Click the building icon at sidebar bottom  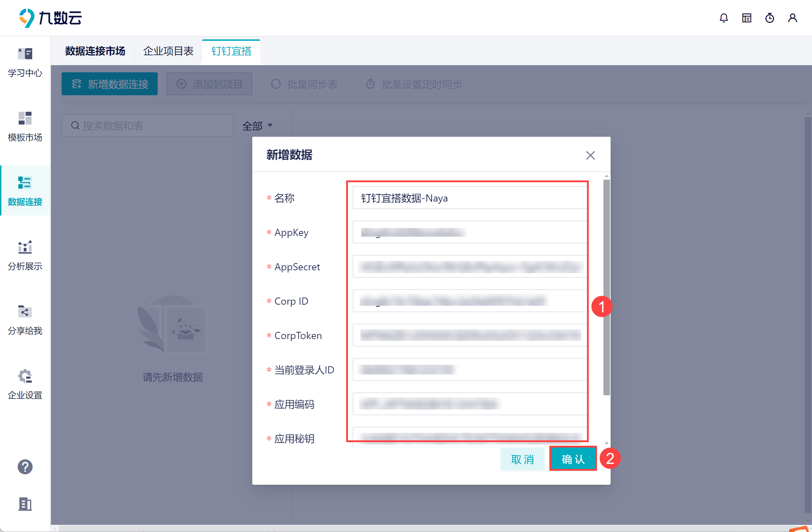click(25, 504)
